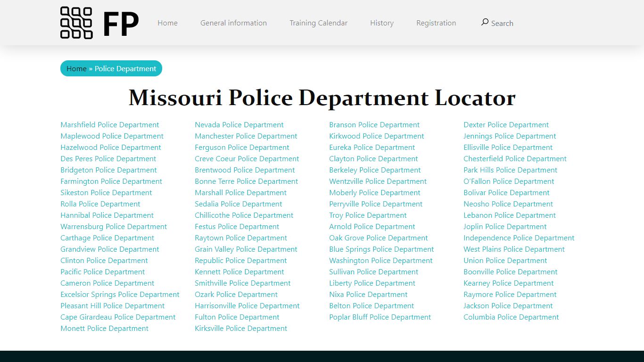The image size is (644, 362).
Task: Open Nixa Police Department link
Action: 368,295
